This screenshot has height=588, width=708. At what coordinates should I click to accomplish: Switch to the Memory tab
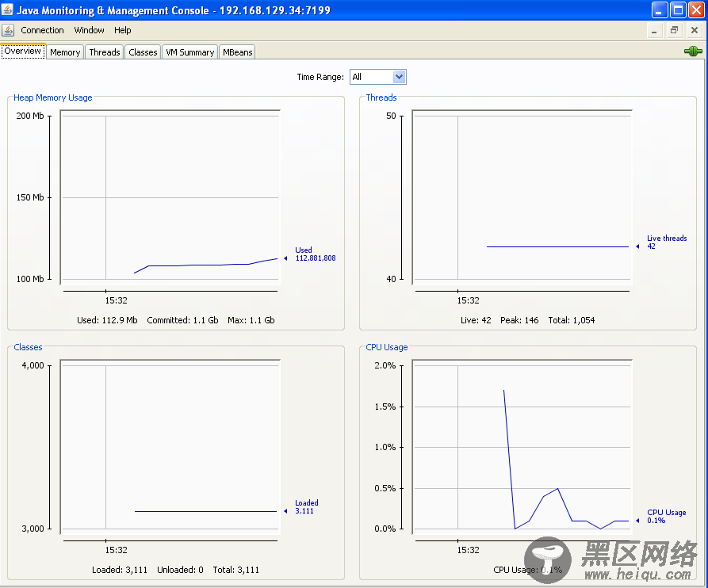pyautogui.click(x=65, y=52)
